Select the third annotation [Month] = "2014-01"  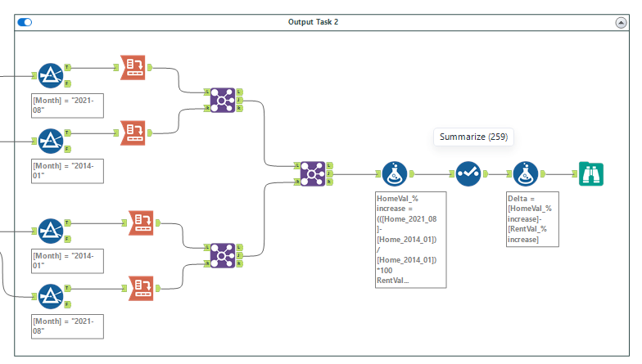pyautogui.click(x=67, y=261)
